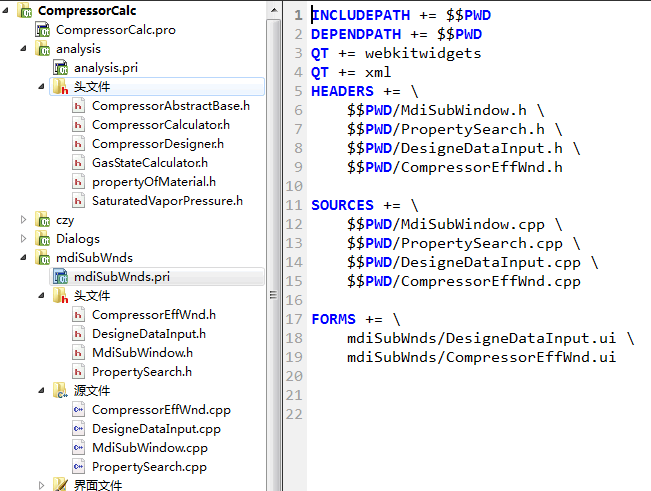Click the CompressorCalc project root icon
651x491 pixels.
[24, 11]
